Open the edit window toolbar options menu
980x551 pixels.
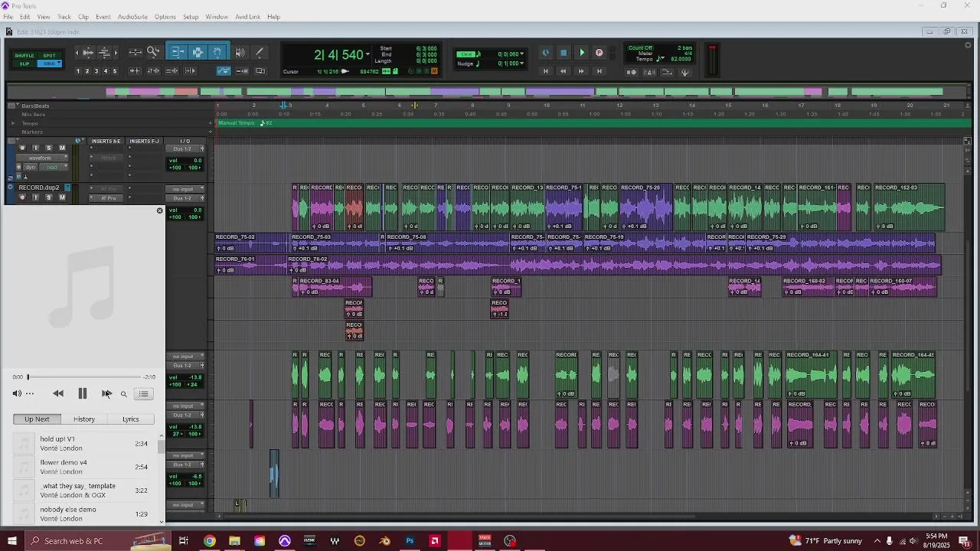point(968,45)
